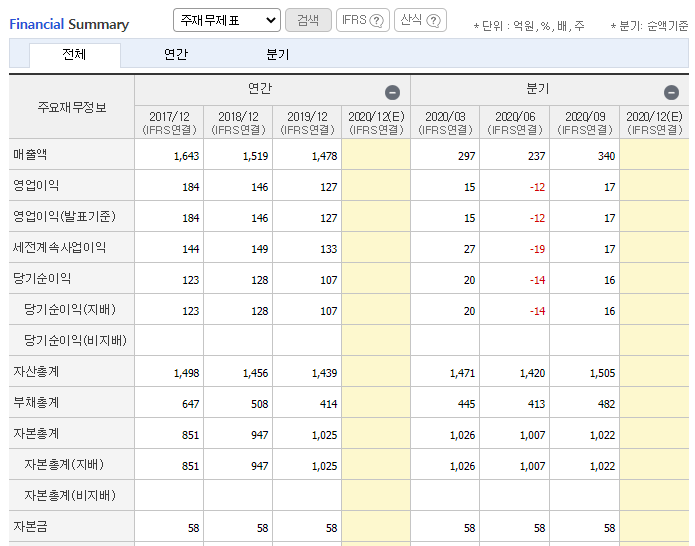
Task: Click the quarterly 2020/12(E) column header
Action: [654, 122]
